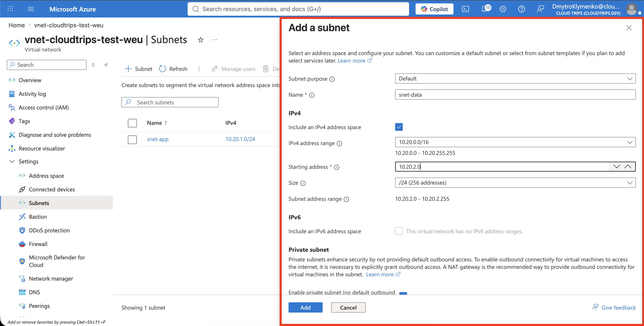Show info tooltip for Subnet purpose
The height and width of the screenshot is (326, 644).
point(332,79)
